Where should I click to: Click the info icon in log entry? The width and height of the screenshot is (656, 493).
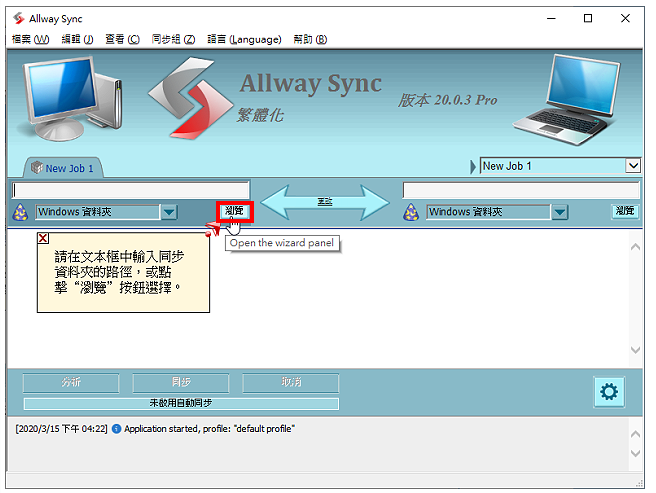tap(117, 429)
